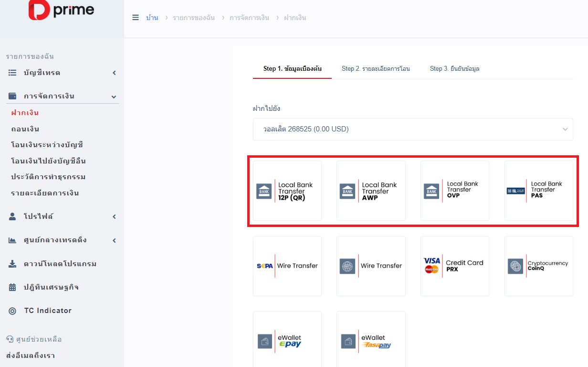Choose eWallet FasaPay method
This screenshot has width=588, height=367.
[371, 341]
